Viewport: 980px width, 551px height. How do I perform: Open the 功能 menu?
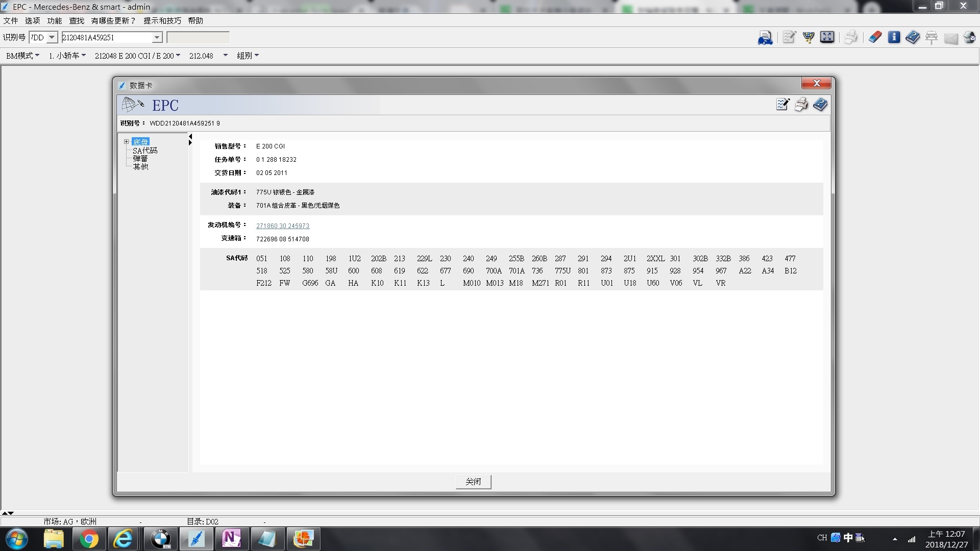click(x=55, y=20)
